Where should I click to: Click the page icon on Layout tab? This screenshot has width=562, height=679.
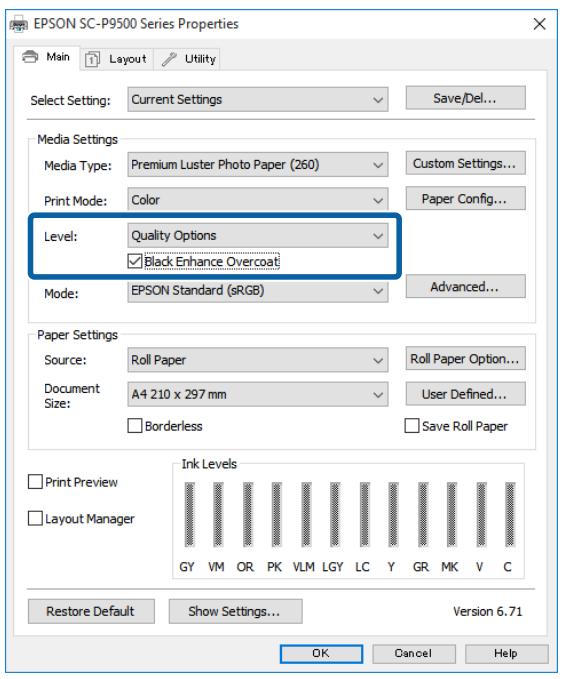(x=92, y=59)
